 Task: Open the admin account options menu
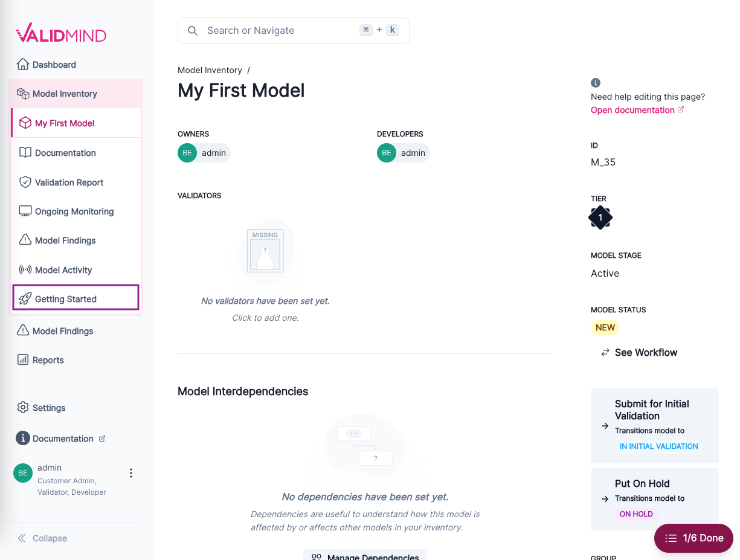131,473
